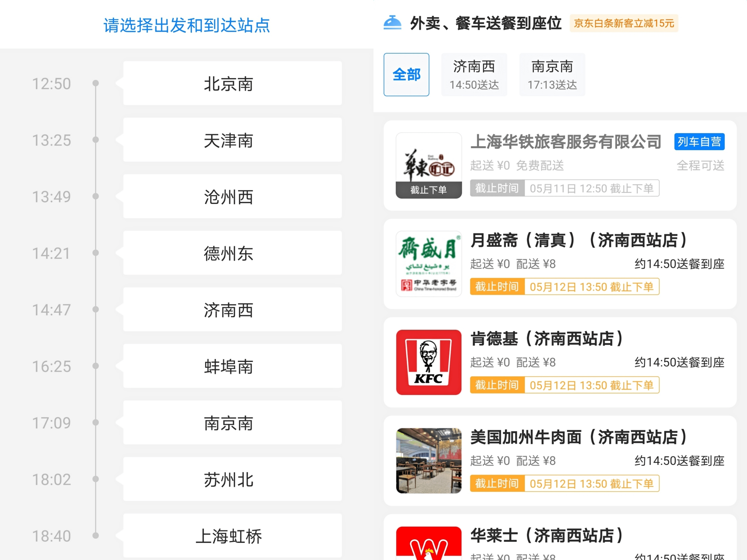Pick 蚌埠南 station
Screen dimensions: 747x560
[232, 366]
